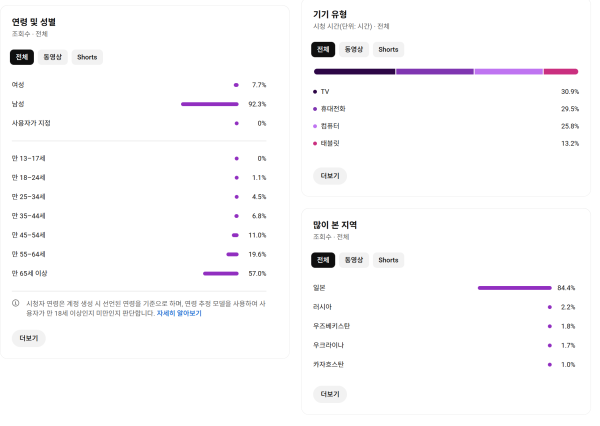Viewport: 600px width, 426px height.
Task: Click the 11.0% value
Action: [x=257, y=235]
